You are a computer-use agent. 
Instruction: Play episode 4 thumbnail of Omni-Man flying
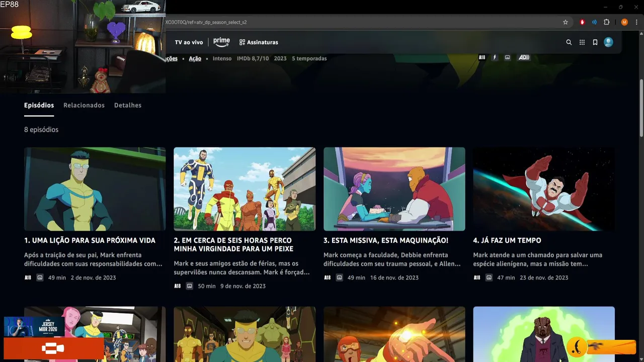click(544, 189)
